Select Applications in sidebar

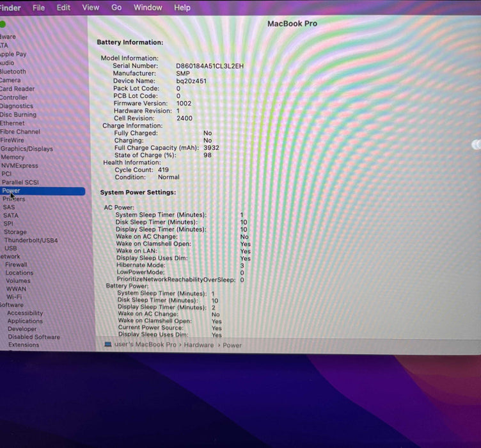pyautogui.click(x=25, y=321)
